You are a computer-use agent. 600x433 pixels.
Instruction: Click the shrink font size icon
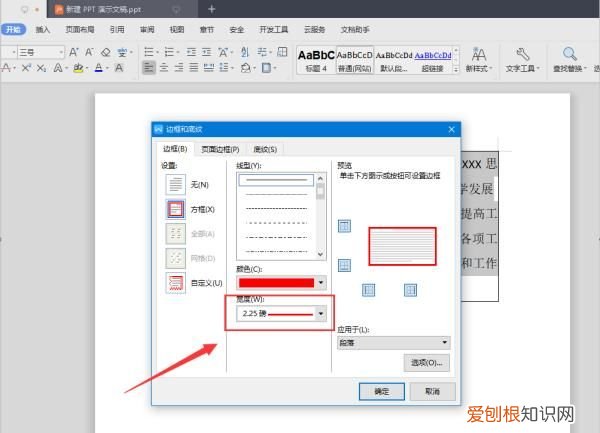[x=89, y=52]
